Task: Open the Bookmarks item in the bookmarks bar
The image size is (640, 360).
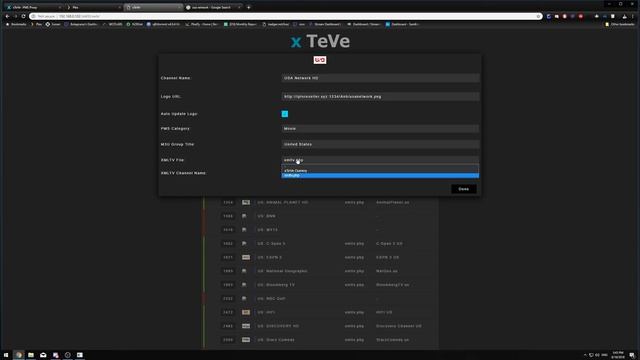Action: tap(16, 24)
